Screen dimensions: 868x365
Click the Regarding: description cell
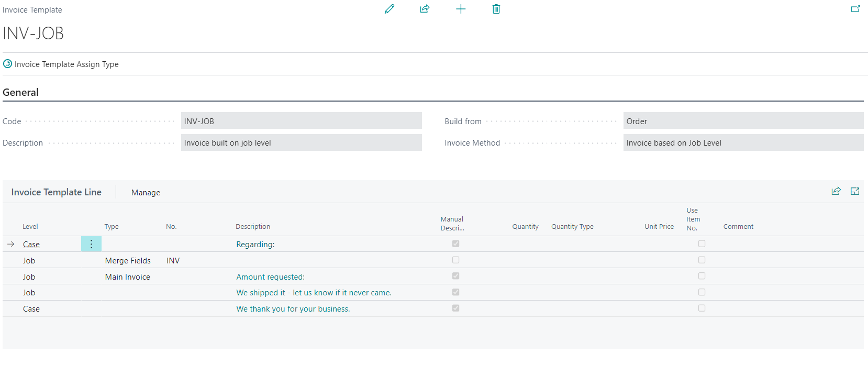(x=255, y=245)
